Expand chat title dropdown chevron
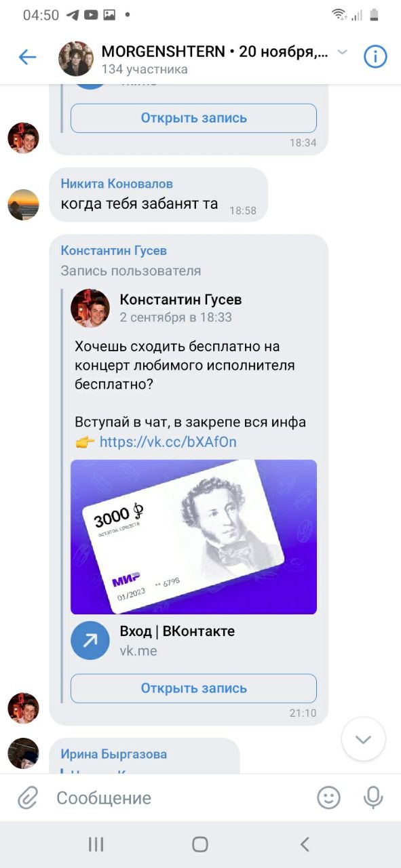401x868 pixels. point(343,52)
